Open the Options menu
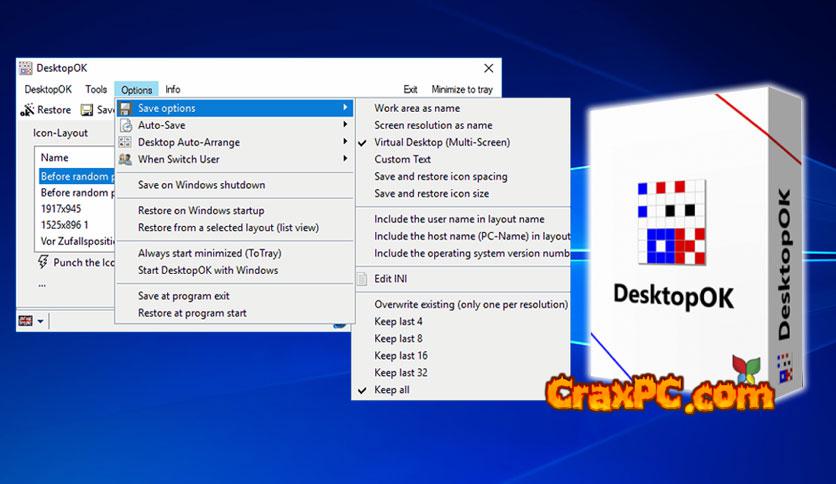This screenshot has width=836, height=484. 136,90
